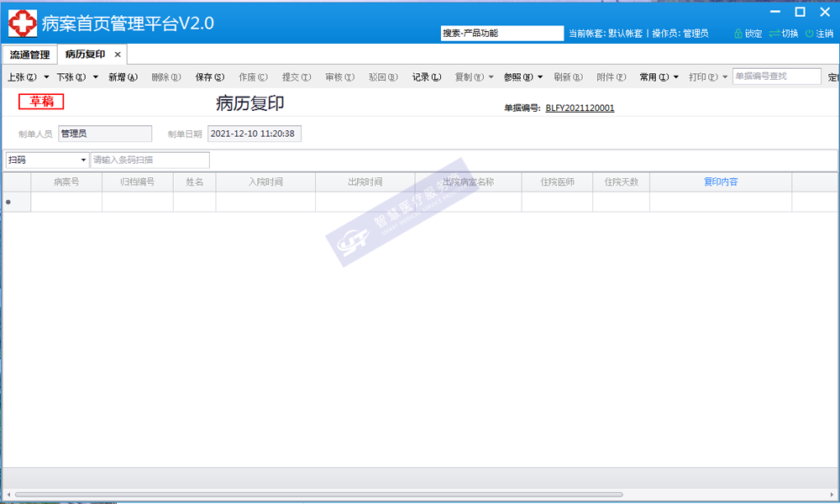This screenshot has height=504, width=840.
Task: Select the 病历复印 tab
Action: click(x=85, y=55)
